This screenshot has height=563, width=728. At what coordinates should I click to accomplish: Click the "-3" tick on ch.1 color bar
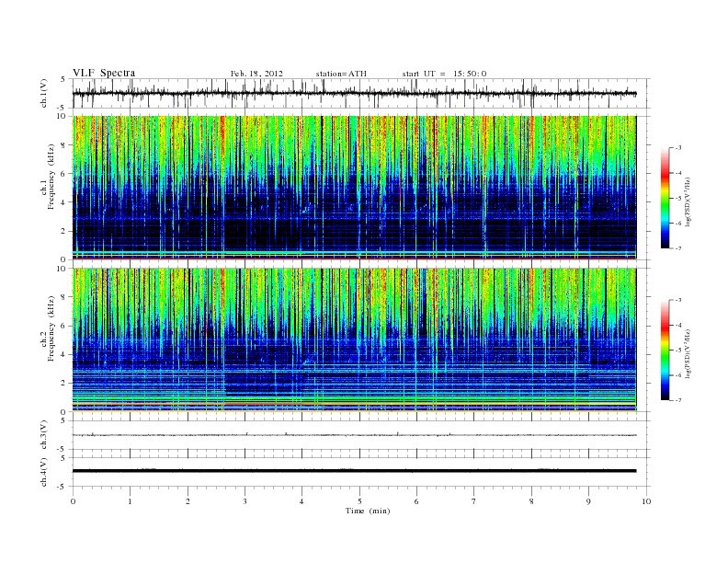pos(678,148)
